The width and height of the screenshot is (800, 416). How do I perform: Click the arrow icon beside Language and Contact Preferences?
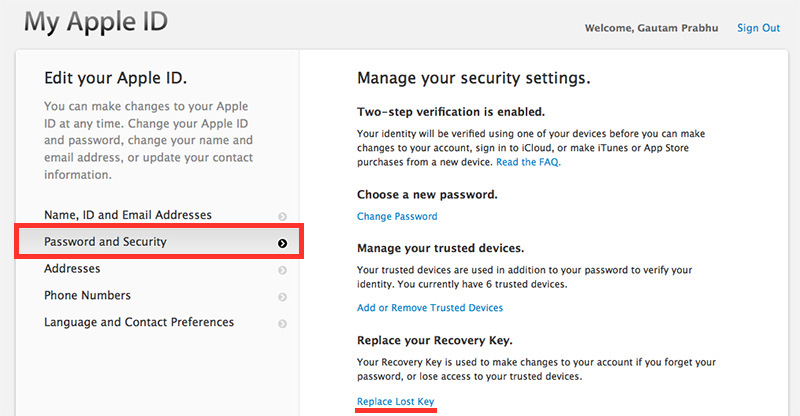coord(283,324)
